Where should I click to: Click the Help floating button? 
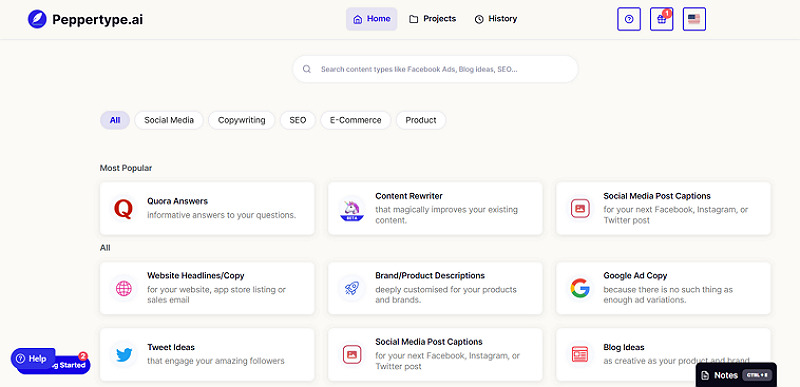[32, 358]
